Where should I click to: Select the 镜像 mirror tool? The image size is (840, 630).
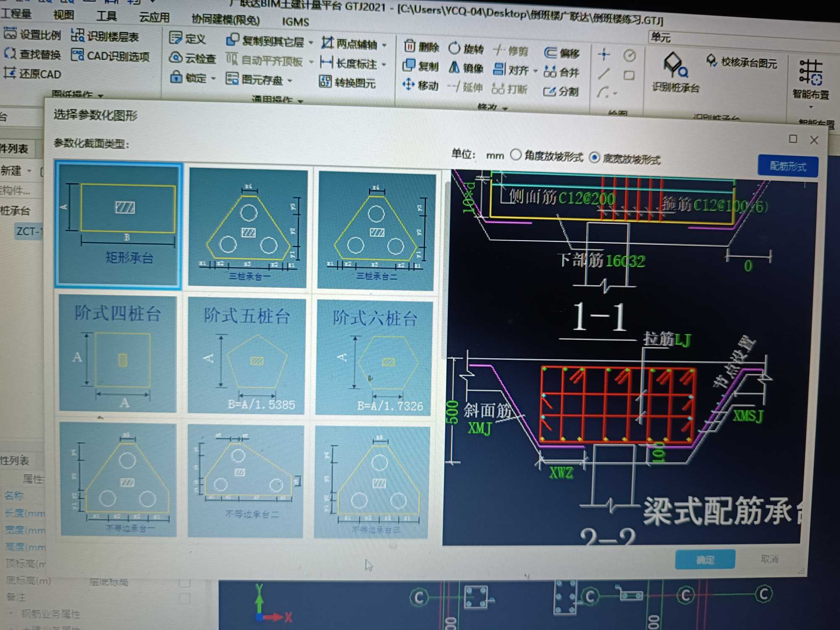[x=466, y=68]
